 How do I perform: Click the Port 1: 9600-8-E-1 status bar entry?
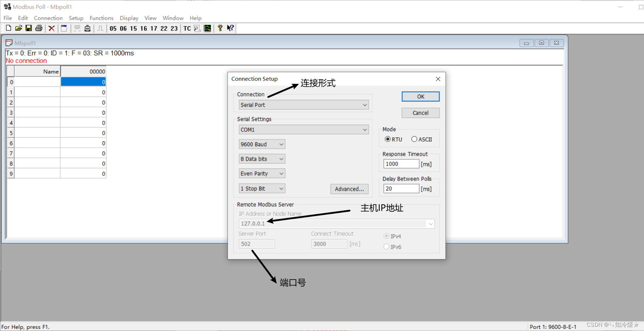[x=553, y=327]
